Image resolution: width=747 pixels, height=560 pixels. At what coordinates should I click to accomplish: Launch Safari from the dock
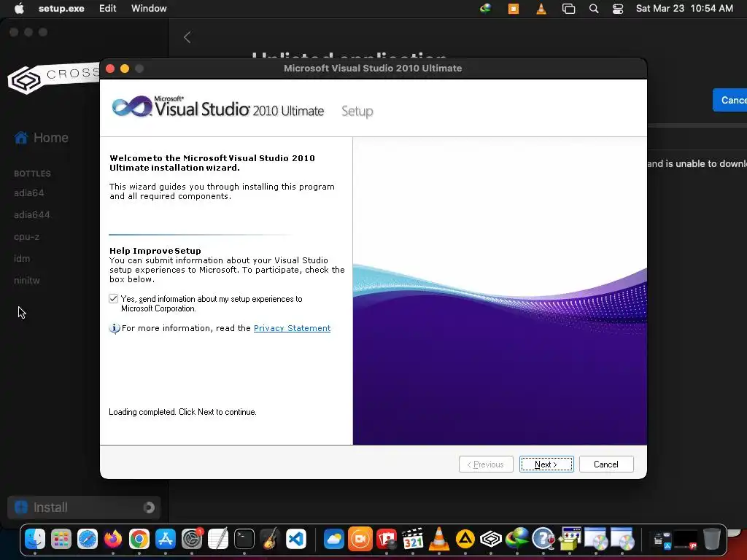coord(88,540)
